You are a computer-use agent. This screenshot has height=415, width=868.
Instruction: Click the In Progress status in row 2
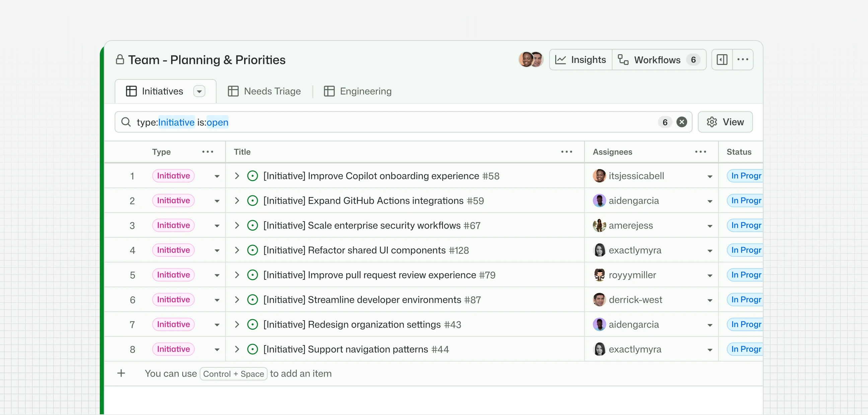point(745,201)
